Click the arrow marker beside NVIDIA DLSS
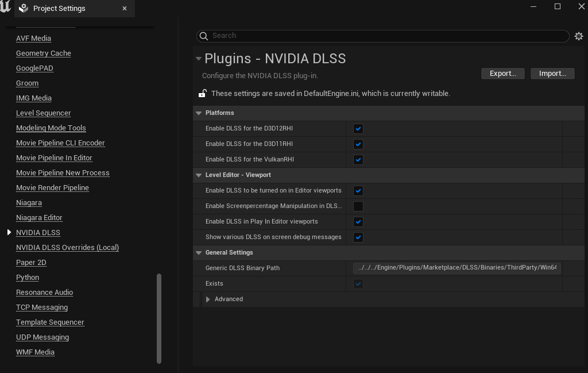Image resolution: width=588 pixels, height=373 pixels. point(9,233)
